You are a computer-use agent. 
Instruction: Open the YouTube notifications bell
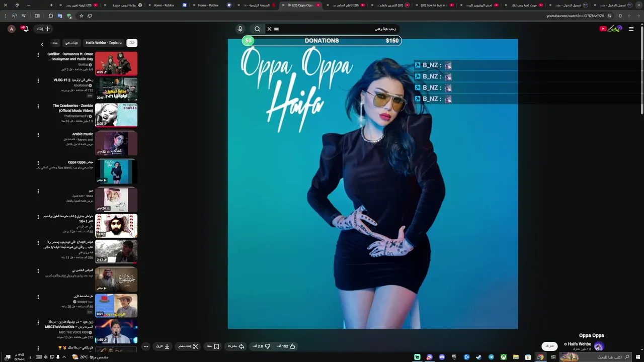25,29
